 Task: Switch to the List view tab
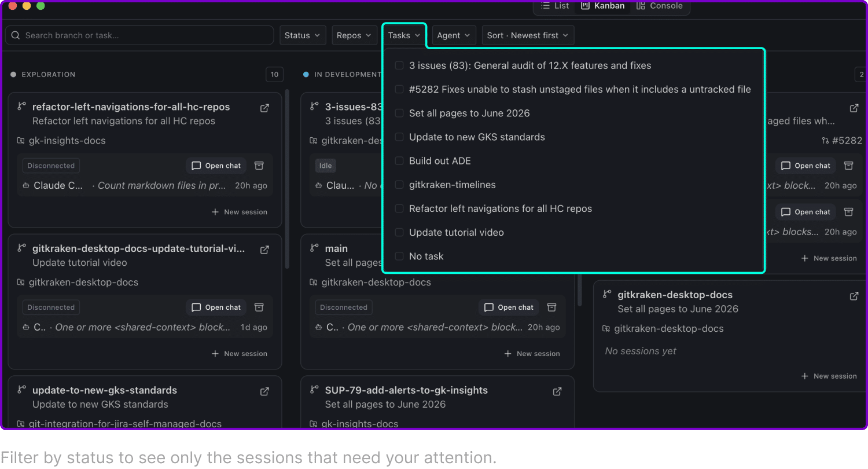pos(555,6)
